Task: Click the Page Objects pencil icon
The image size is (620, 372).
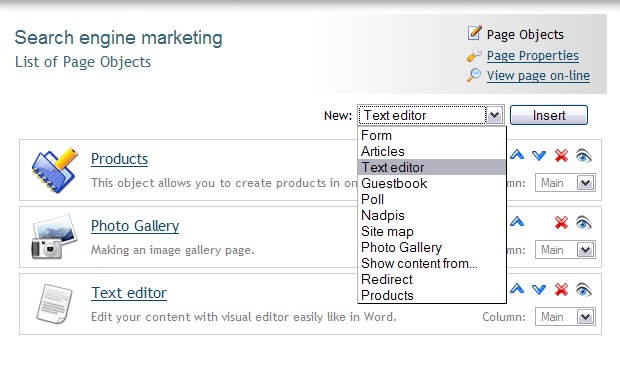Action: pos(474,33)
